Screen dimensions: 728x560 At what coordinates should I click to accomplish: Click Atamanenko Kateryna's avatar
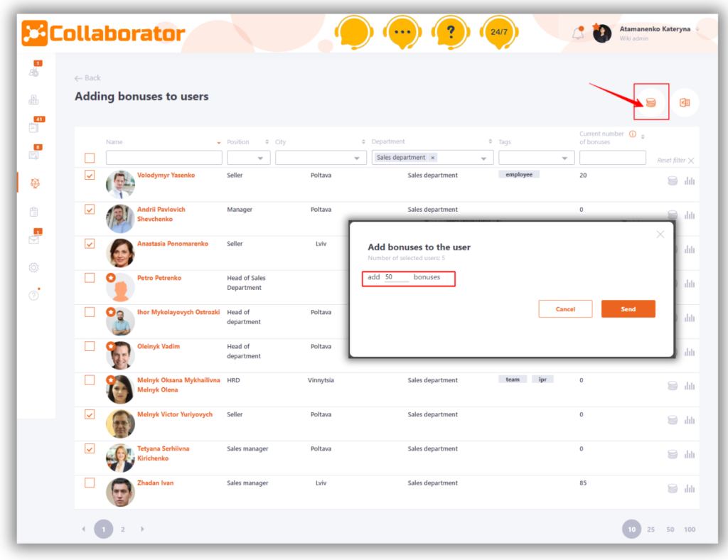pyautogui.click(x=601, y=34)
